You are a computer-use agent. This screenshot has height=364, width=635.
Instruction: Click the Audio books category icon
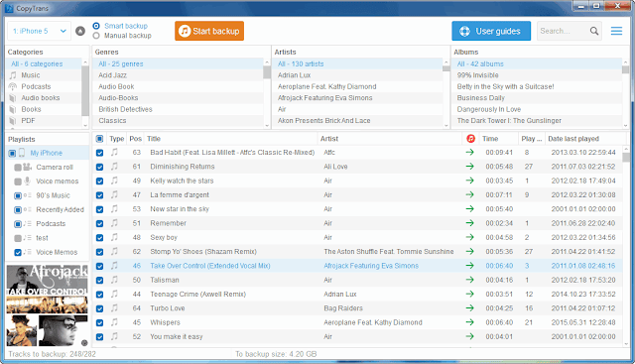13,98
